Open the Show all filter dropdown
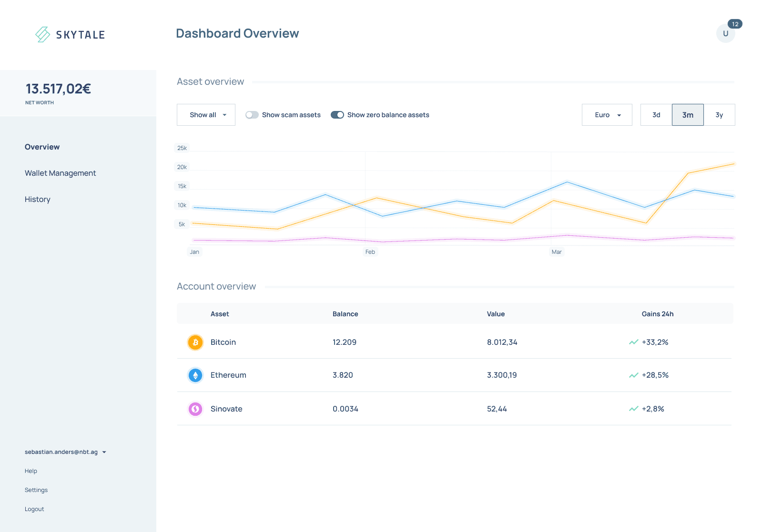This screenshot has width=772, height=532. pos(206,115)
